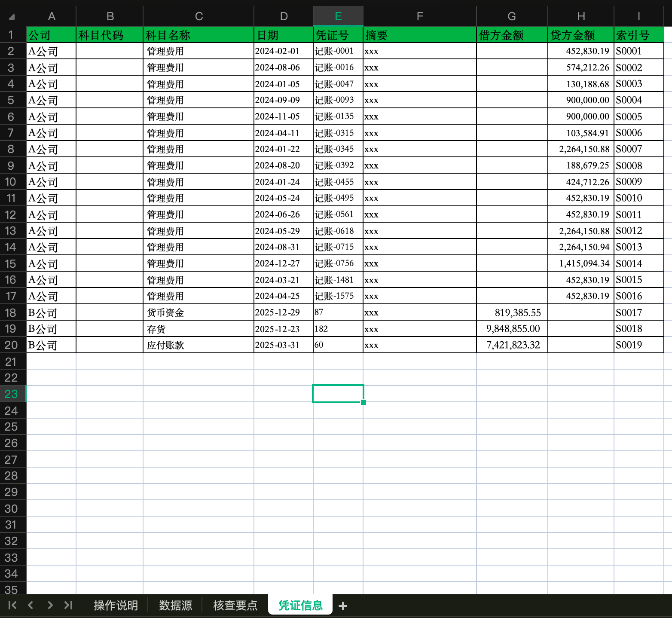672x618 pixels.
Task: Select the date cell 2024-12-27
Action: coord(283,263)
